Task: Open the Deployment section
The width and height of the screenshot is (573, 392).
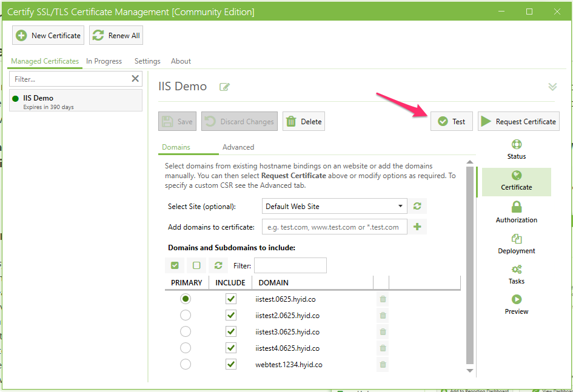Action: click(x=517, y=244)
